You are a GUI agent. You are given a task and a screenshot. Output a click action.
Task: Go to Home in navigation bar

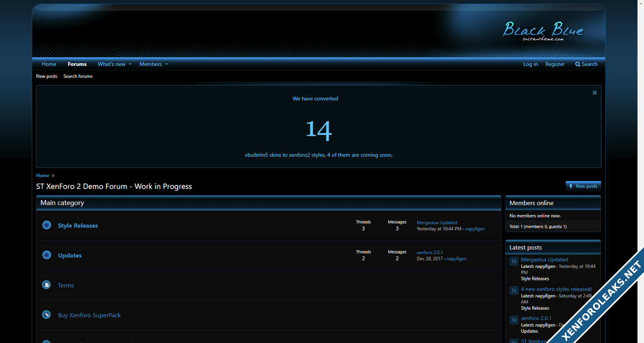pos(49,64)
